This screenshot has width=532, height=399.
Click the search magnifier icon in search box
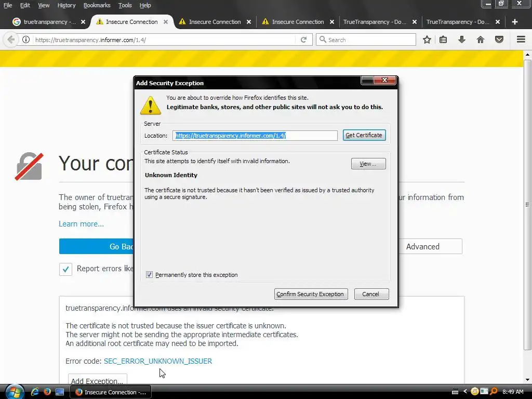[x=323, y=39]
